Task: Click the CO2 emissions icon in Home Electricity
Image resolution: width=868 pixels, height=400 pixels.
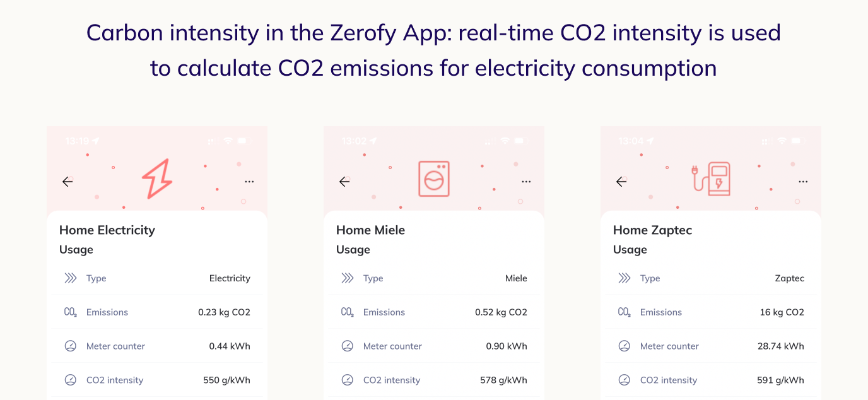Action: [x=71, y=312]
